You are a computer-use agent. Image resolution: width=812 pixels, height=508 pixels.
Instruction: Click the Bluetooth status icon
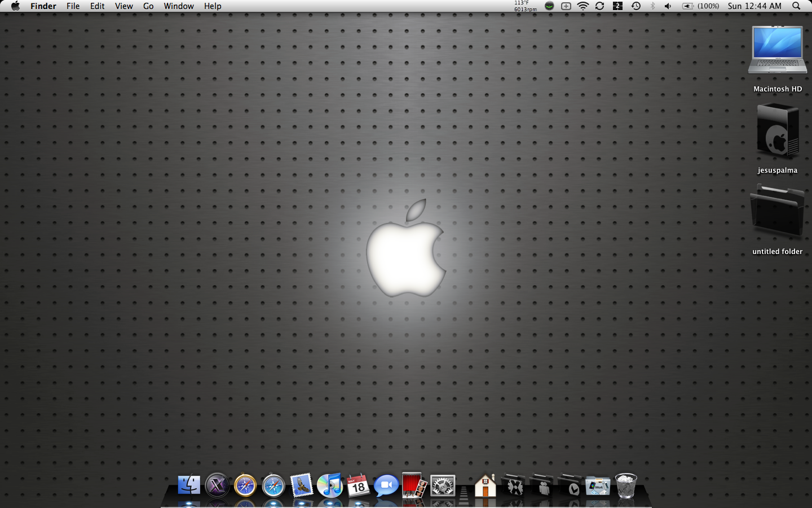(x=653, y=6)
